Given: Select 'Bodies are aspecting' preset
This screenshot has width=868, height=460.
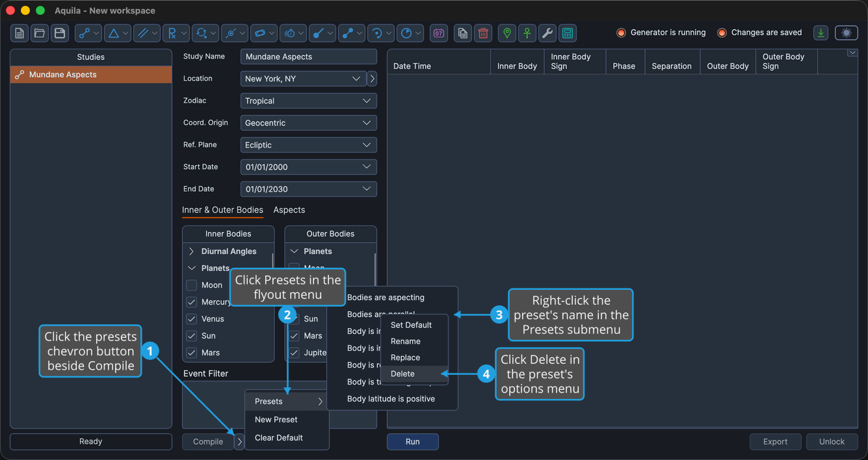Looking at the screenshot, I should pos(393,298).
